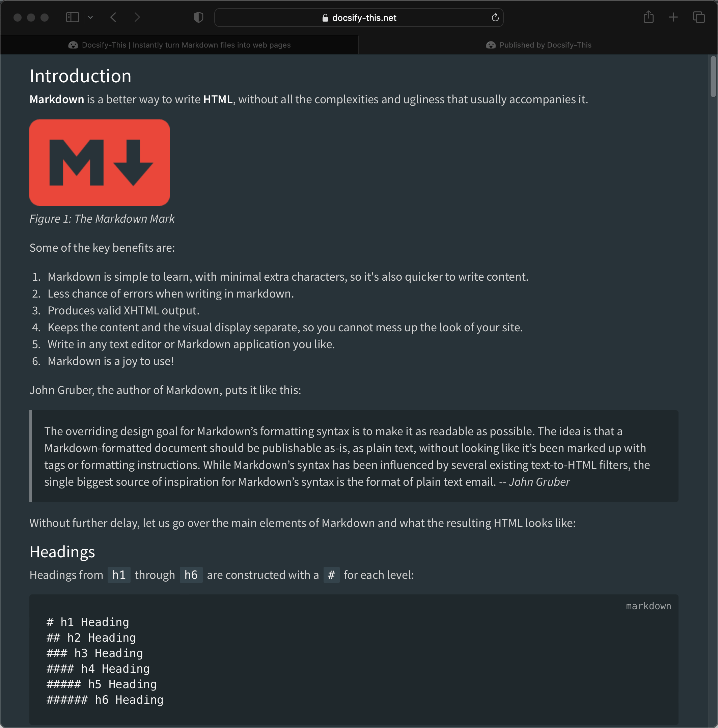The height and width of the screenshot is (728, 718).
Task: Show the tab overview
Action: pos(698,17)
